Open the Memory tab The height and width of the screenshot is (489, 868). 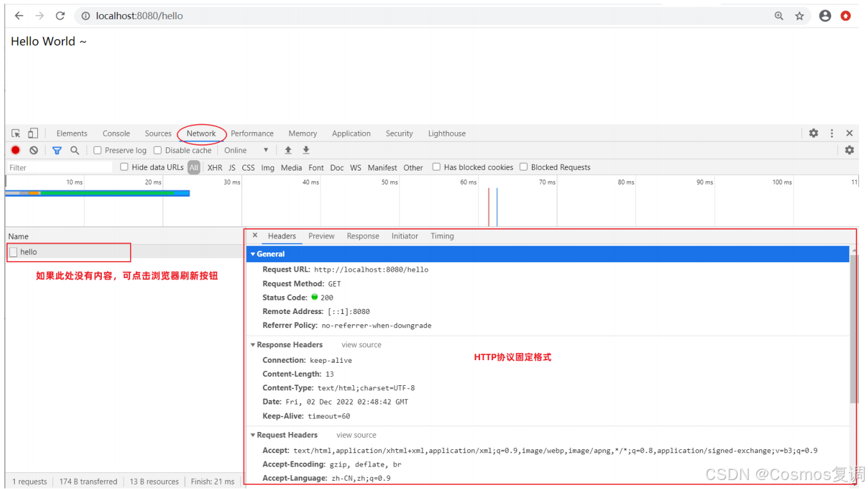[x=303, y=133]
